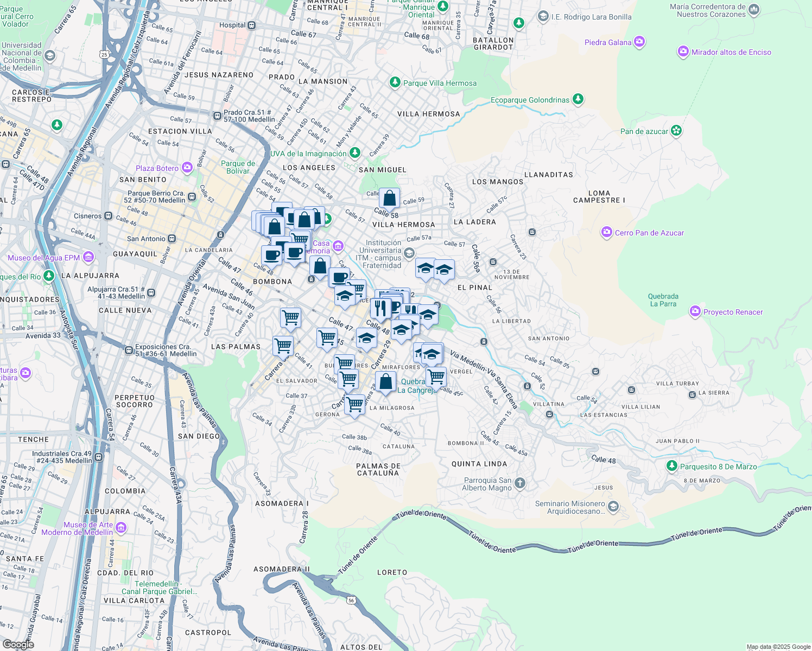Click the Museo del Agua EPM marker
The height and width of the screenshot is (651, 812).
(88, 256)
